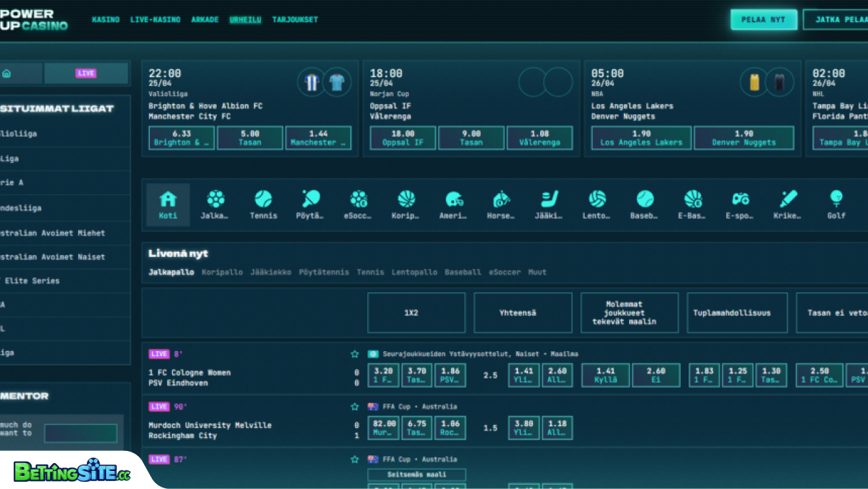Screen dimensions: 868x489
Task: Select the Golf sport icon
Action: [836, 205]
